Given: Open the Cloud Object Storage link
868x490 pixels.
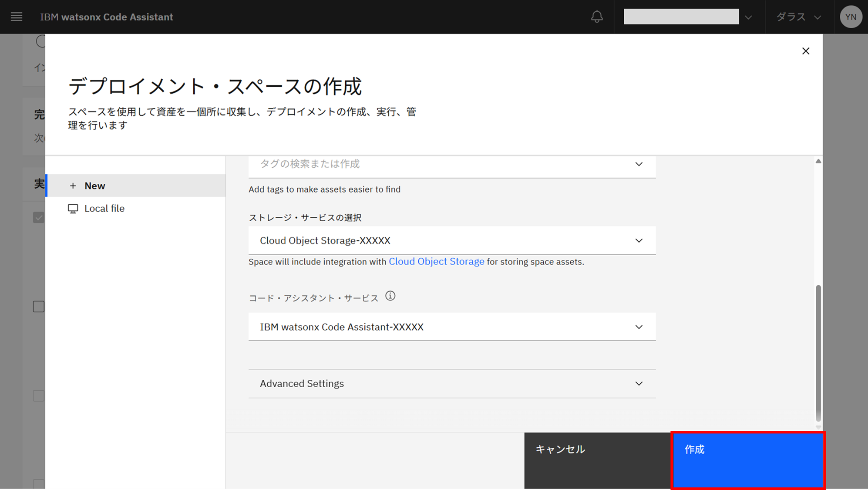Looking at the screenshot, I should pos(436,262).
